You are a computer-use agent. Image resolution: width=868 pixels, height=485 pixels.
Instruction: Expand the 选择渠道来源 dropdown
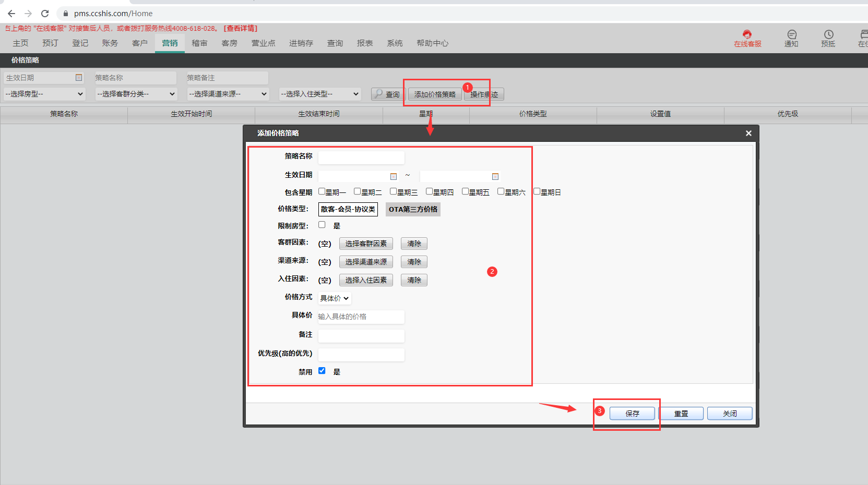click(228, 94)
